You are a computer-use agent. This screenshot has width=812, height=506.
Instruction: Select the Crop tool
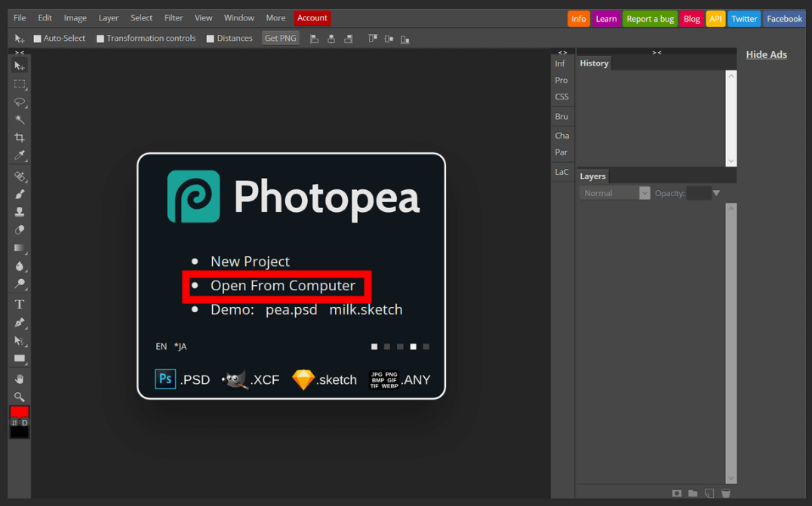click(19, 138)
